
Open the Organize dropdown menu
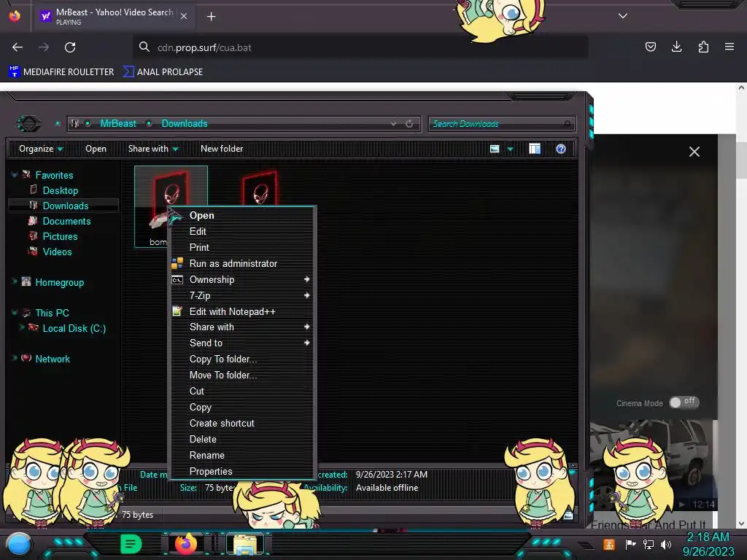click(41, 149)
